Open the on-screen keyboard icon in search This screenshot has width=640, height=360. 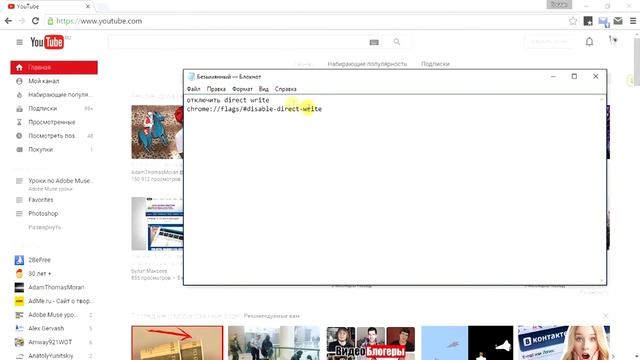click(374, 42)
